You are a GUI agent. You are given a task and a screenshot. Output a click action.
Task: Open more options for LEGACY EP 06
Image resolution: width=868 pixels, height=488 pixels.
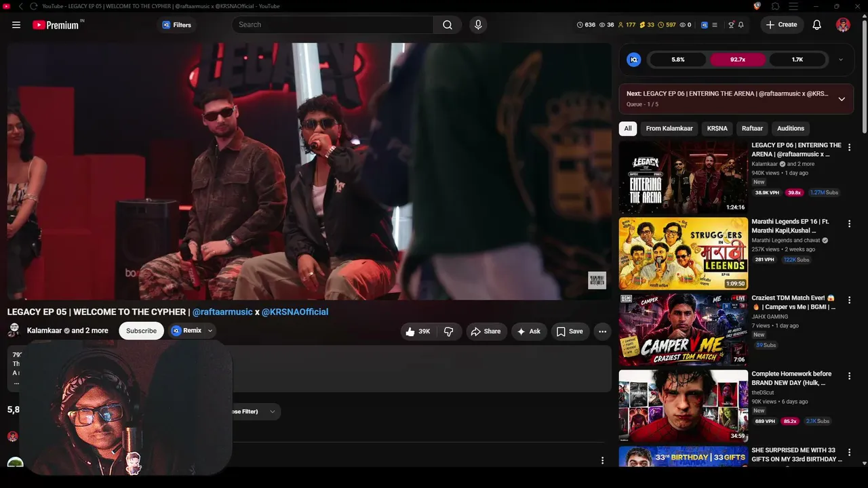coord(849,147)
